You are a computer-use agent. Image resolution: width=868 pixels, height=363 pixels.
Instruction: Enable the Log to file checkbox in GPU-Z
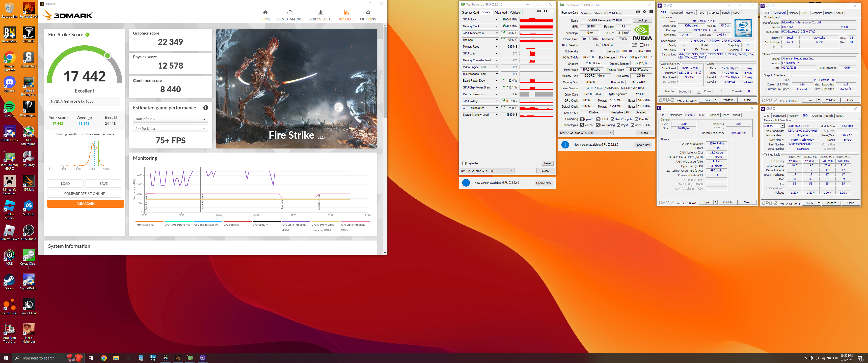[464, 163]
